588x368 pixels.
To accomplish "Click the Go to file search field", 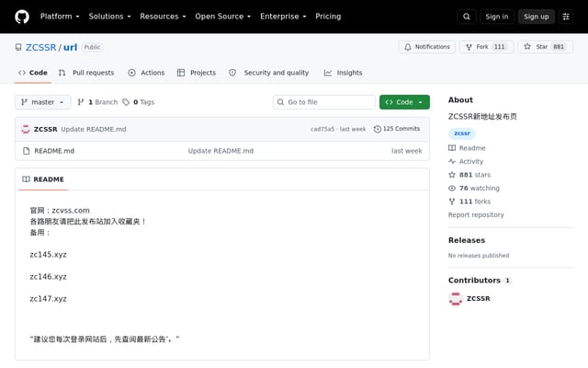I will pos(324,102).
